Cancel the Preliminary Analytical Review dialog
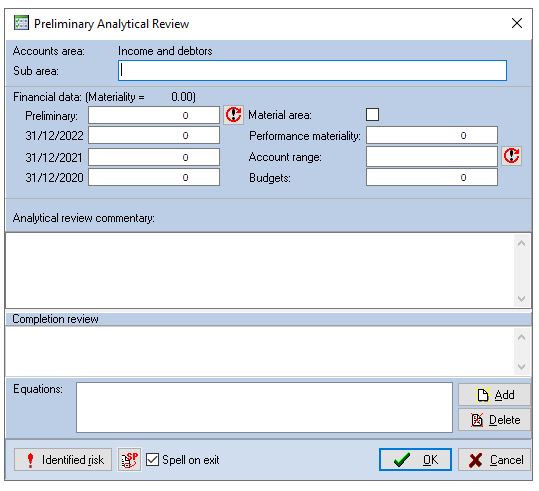Image resolution: width=539 pixels, height=491 pixels. [x=495, y=460]
